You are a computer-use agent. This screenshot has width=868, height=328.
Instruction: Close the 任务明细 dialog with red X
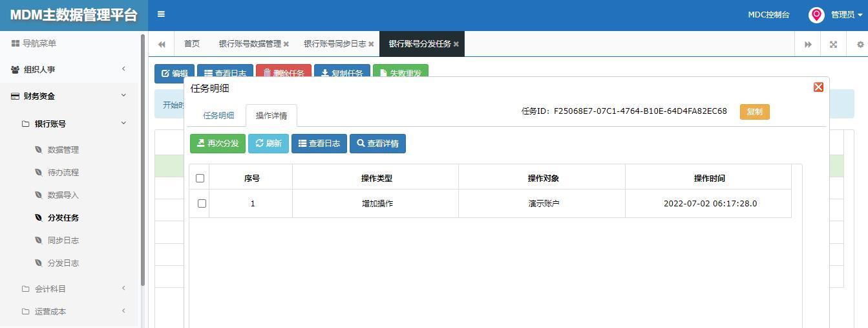click(818, 87)
